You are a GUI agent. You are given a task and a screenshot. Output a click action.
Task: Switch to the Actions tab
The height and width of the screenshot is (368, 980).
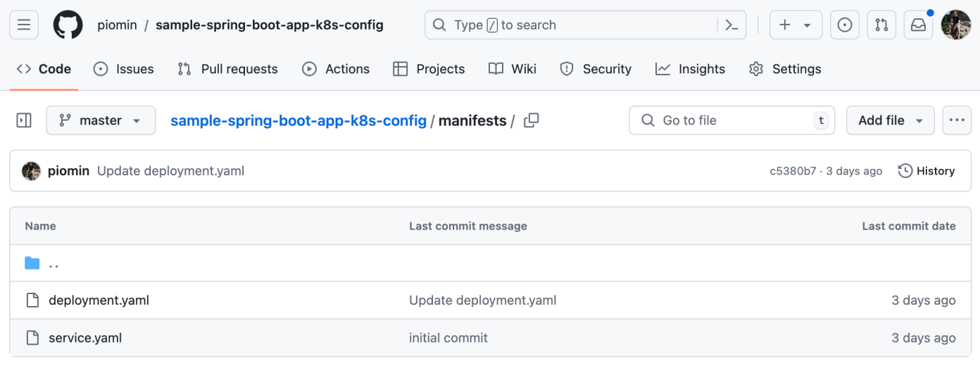(x=336, y=69)
